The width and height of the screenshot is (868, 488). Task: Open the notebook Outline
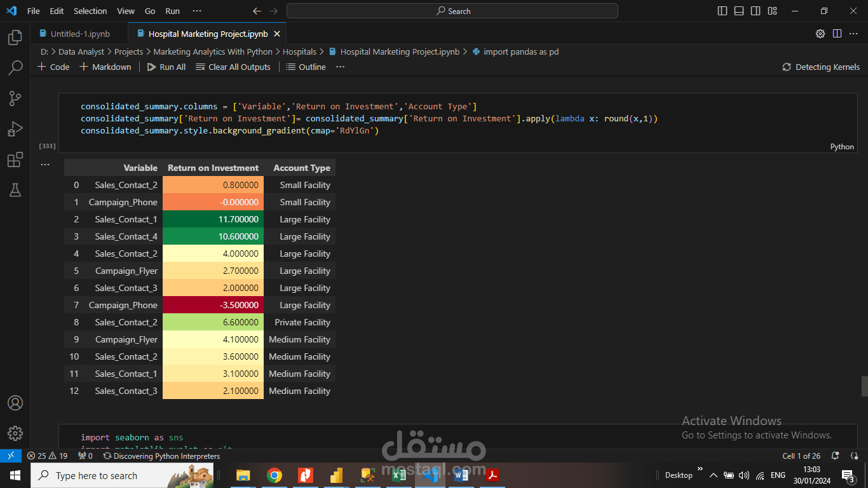click(x=306, y=67)
